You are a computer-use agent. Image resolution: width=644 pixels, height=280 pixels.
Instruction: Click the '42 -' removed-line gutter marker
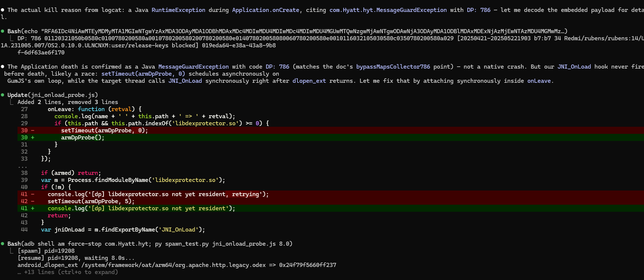pyautogui.click(x=28, y=201)
